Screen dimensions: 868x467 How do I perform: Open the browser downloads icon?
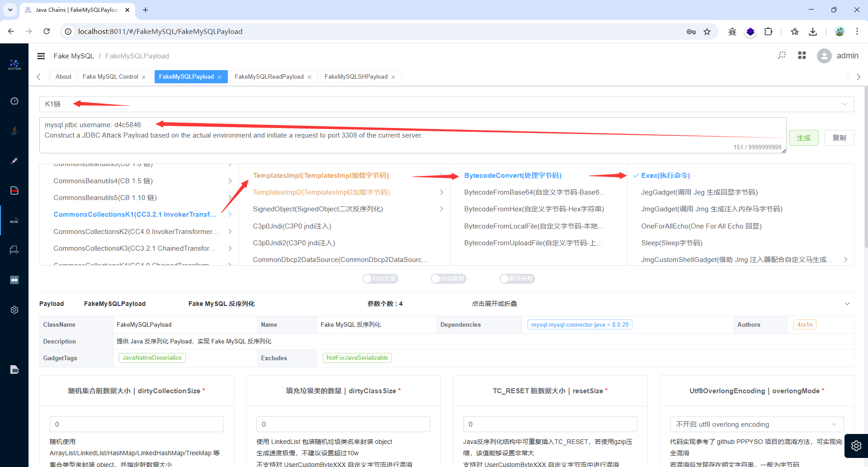tap(813, 32)
